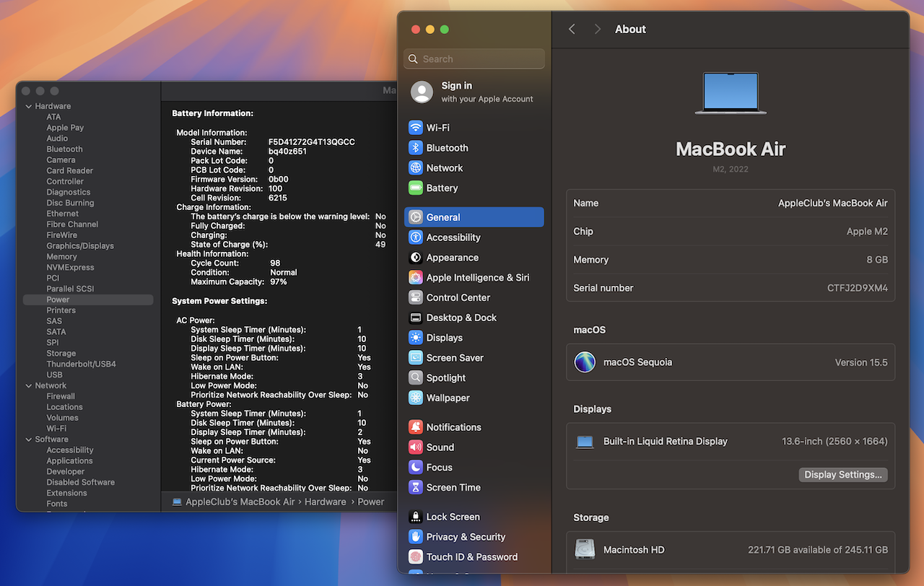Click the Control Center icon in sidebar

415,297
